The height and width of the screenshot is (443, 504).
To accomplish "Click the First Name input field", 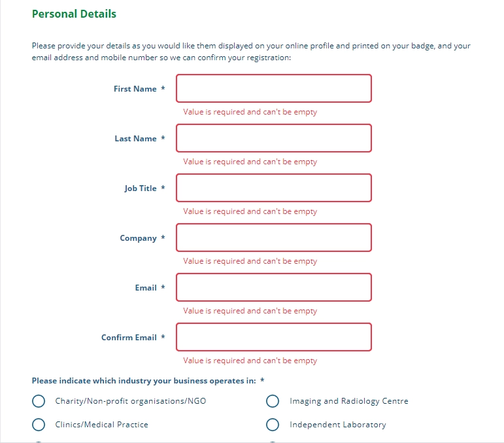I will coord(273,88).
